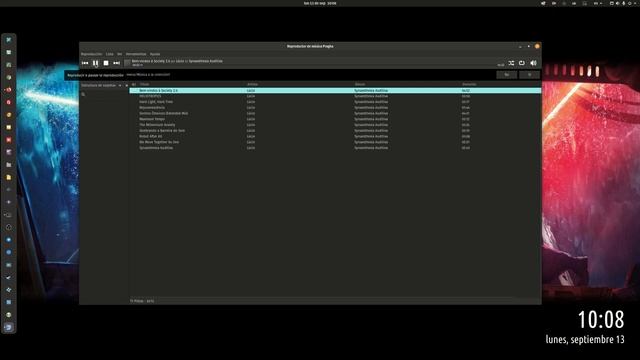This screenshot has width=640, height=360.
Task: Close the Pragha window with the orange button
Action: (537, 47)
